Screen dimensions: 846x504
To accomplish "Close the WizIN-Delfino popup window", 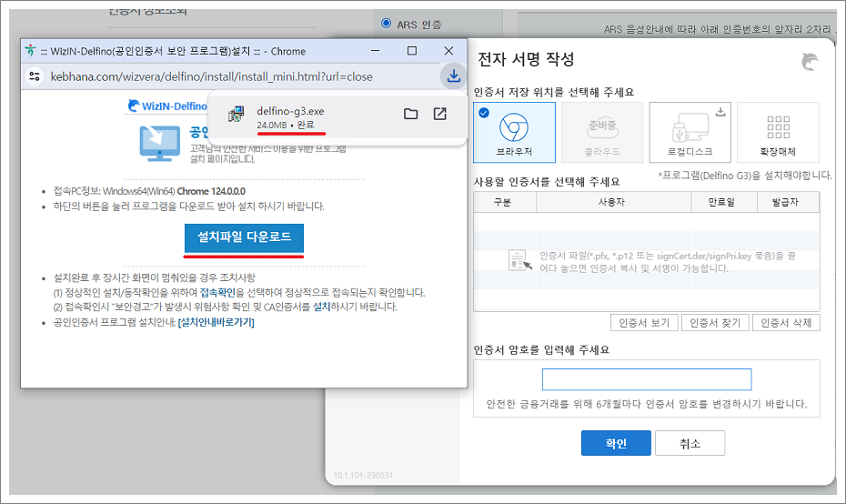I will pos(448,51).
